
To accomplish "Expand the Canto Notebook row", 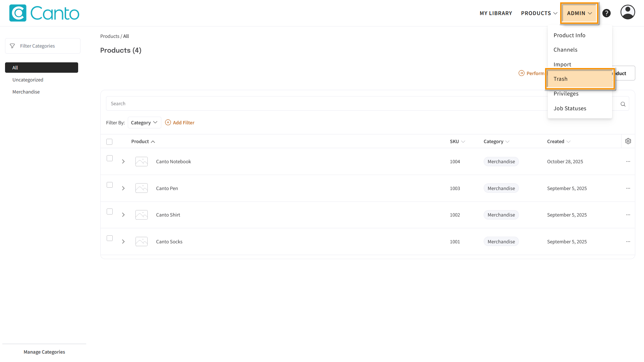I will coord(123,162).
